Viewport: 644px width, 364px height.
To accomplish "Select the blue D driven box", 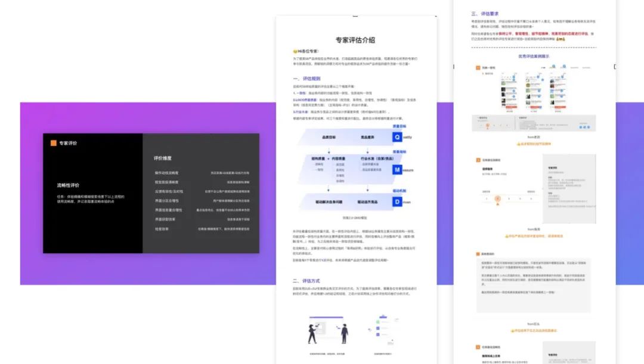I will click(397, 201).
